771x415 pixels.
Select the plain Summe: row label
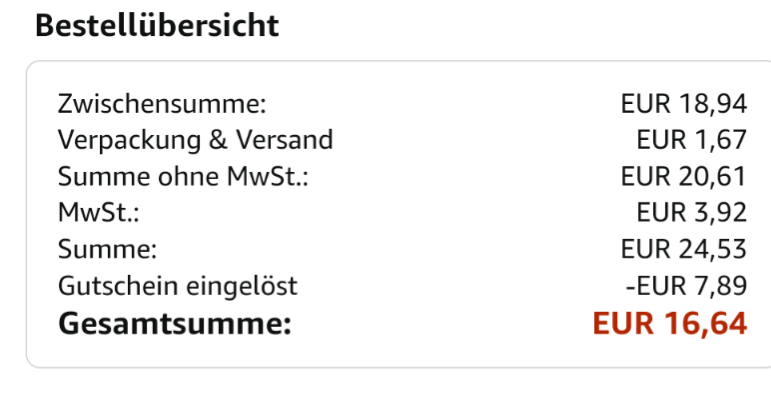click(x=107, y=250)
